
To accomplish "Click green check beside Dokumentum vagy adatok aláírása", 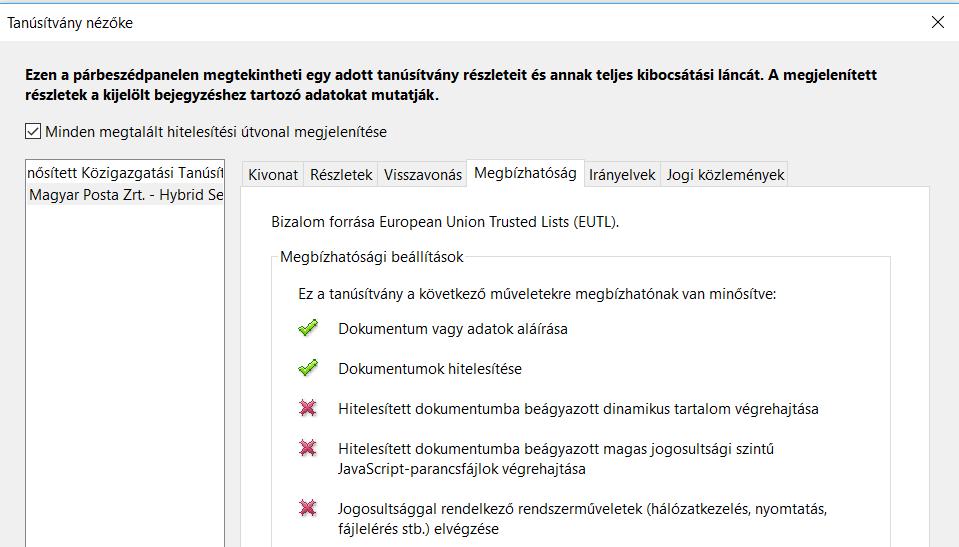I will pyautogui.click(x=308, y=328).
